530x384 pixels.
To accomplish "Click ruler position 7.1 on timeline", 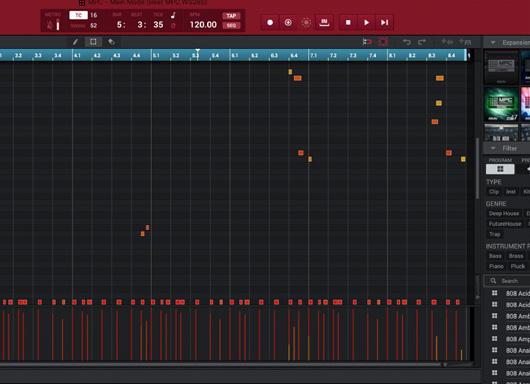I will 314,55.
